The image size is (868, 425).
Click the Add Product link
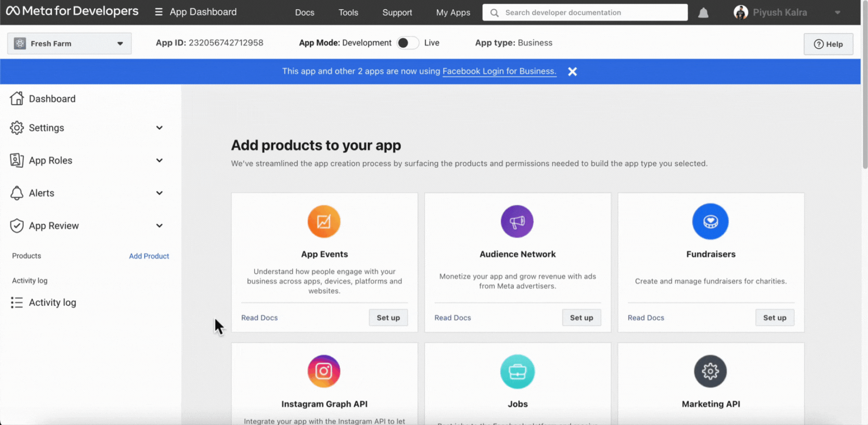149,256
